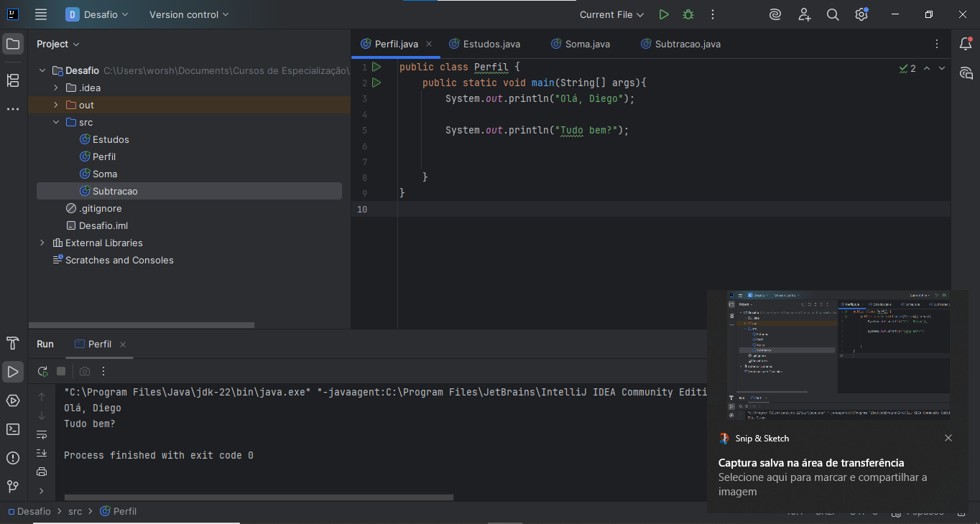Viewport: 980px width, 524px height.
Task: Click the Snip & Sketch screenshot thumbnail
Action: point(838,355)
